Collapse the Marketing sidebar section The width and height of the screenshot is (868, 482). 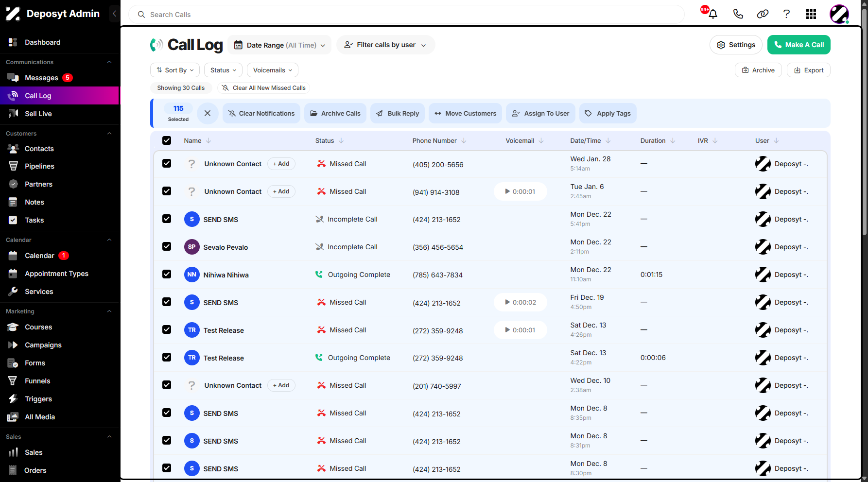tap(109, 311)
